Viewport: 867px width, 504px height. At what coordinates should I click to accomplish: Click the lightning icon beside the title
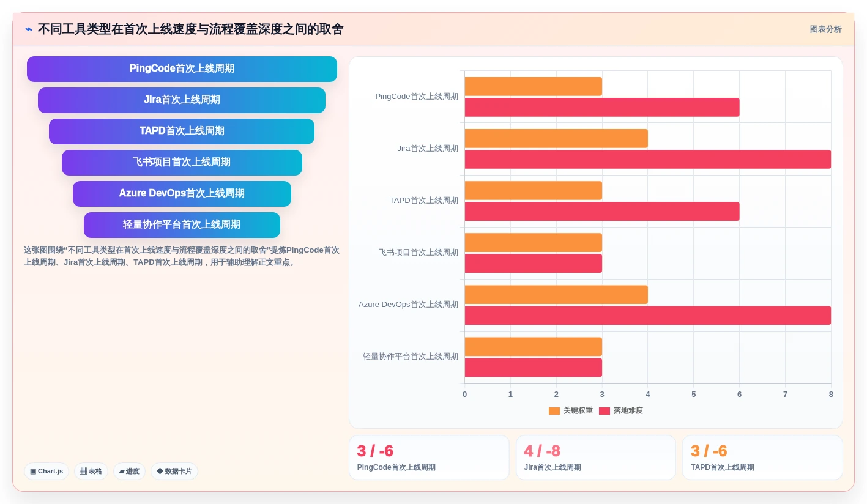(29, 29)
